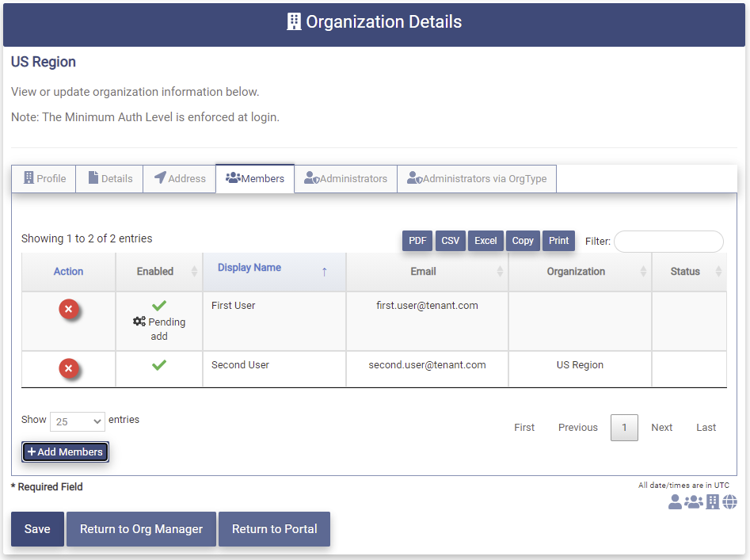Click into the Filter text field
The width and height of the screenshot is (750, 560).
pyautogui.click(x=668, y=242)
